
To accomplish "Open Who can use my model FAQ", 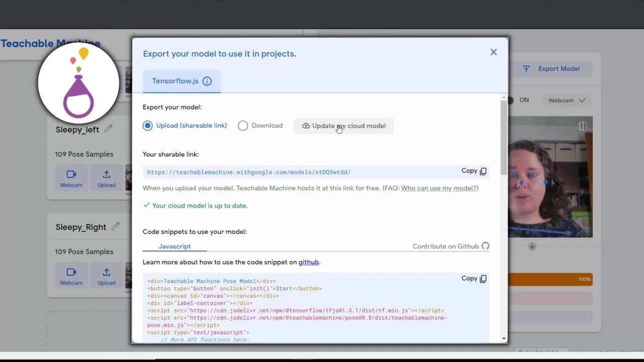I will tap(439, 188).
